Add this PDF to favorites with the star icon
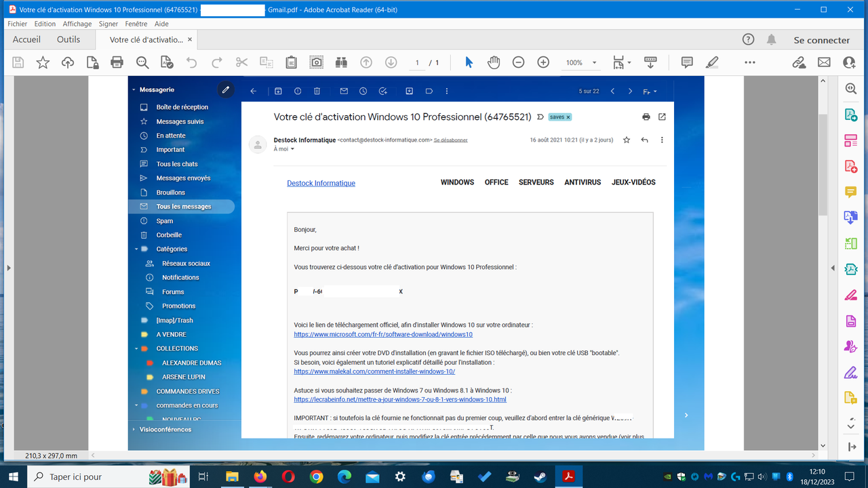Viewport: 868px width, 488px height. [43, 62]
